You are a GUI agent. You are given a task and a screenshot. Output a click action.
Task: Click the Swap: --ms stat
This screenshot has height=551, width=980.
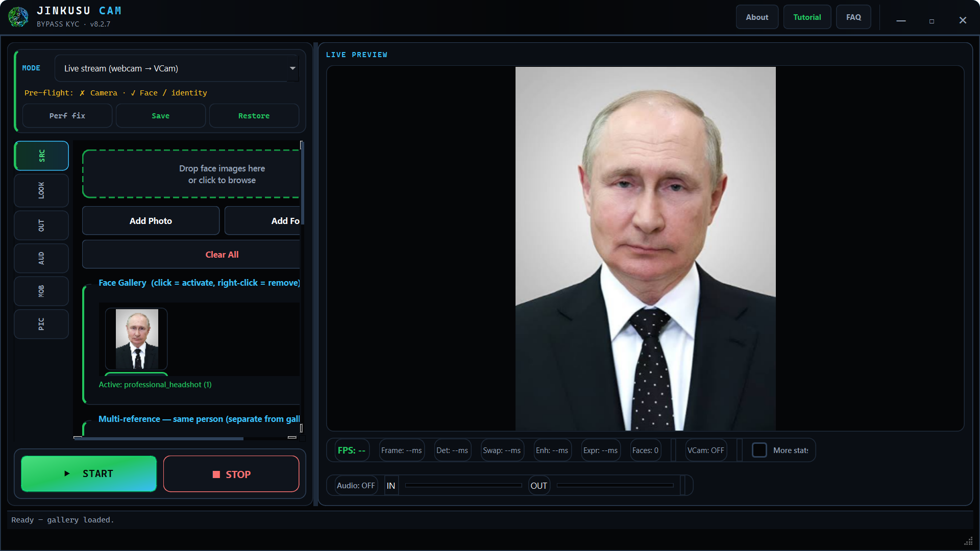(x=502, y=450)
